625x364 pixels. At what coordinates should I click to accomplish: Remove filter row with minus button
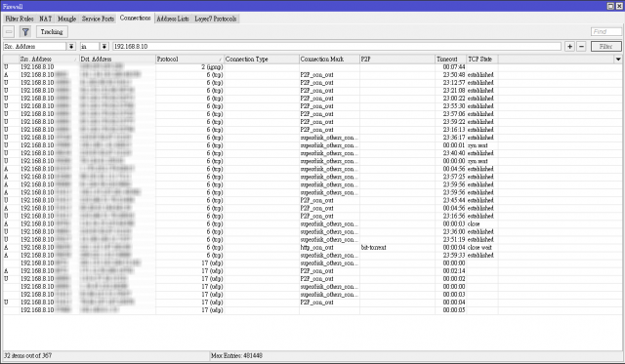(582, 47)
